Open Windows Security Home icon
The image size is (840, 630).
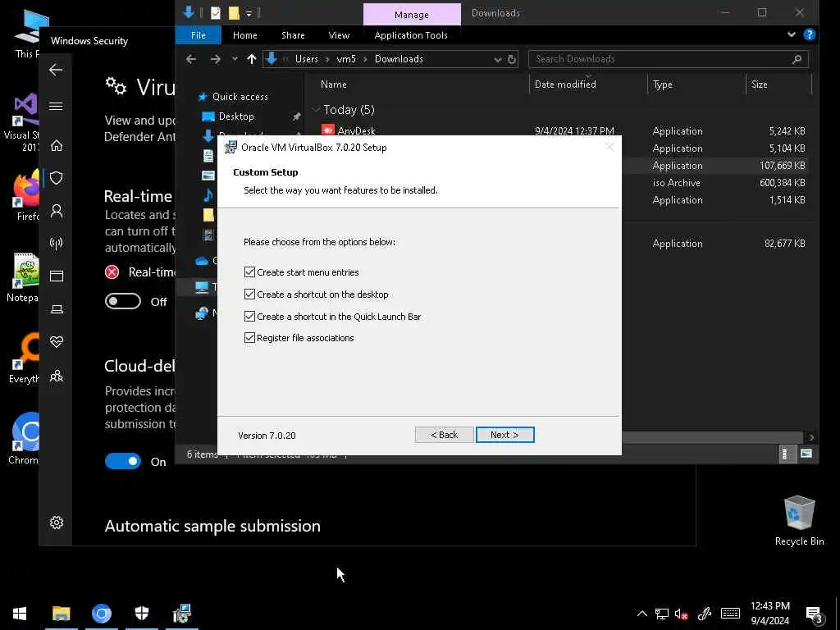click(x=57, y=146)
